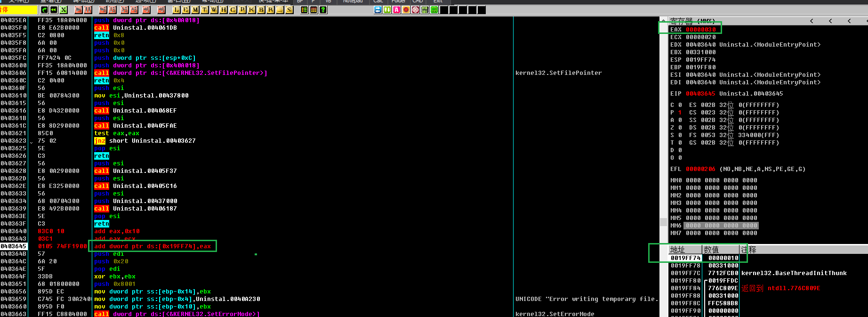Open Call stack with the K button
The height and width of the screenshot is (317, 868).
(x=252, y=10)
